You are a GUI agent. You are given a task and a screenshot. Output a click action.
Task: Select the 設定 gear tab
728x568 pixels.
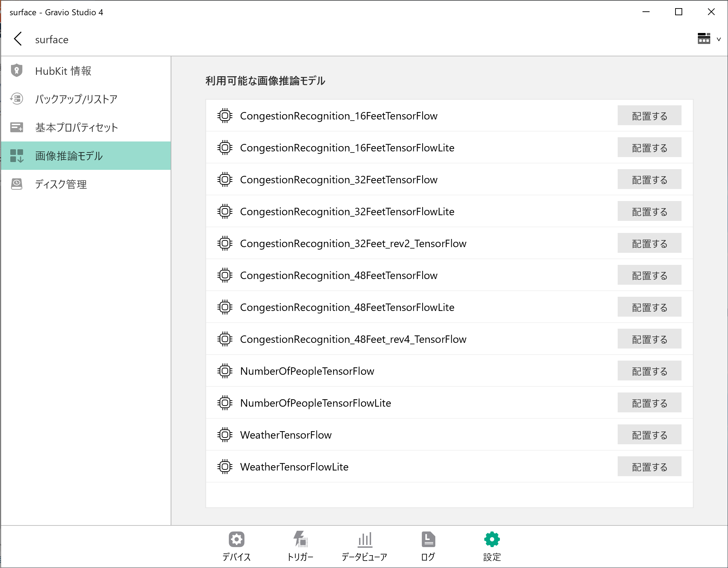pyautogui.click(x=492, y=546)
